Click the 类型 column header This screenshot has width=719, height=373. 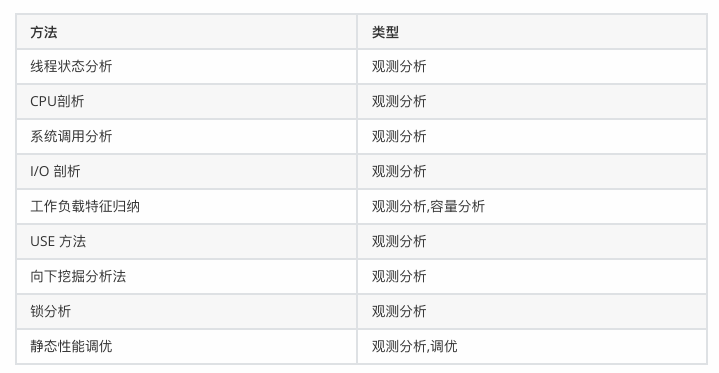click(532, 32)
